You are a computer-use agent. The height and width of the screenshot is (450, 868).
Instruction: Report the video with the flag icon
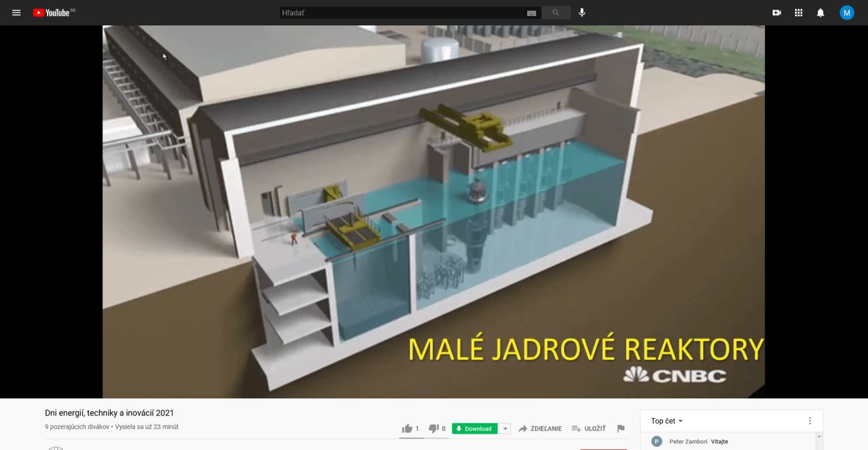click(621, 428)
